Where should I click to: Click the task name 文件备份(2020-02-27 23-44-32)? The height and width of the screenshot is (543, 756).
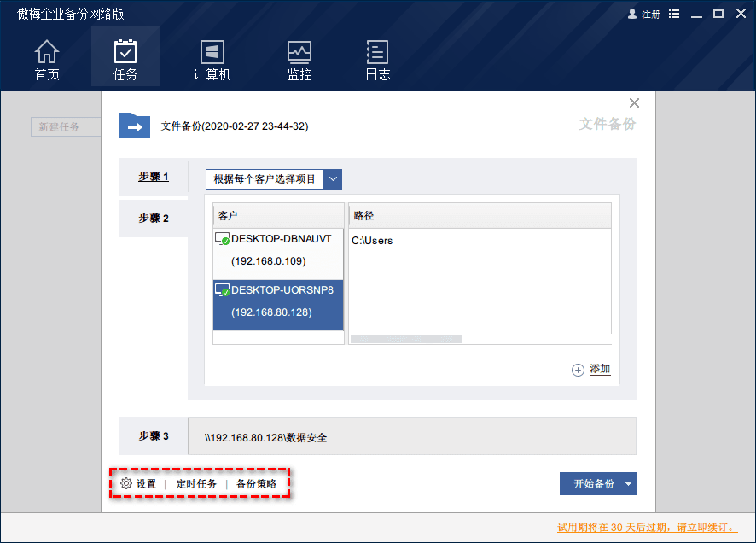[235, 126]
